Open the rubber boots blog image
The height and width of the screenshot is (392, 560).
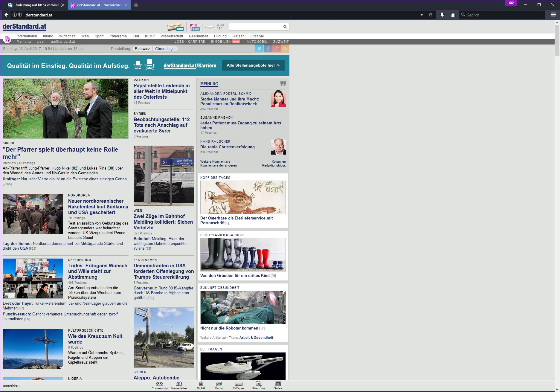click(x=243, y=255)
